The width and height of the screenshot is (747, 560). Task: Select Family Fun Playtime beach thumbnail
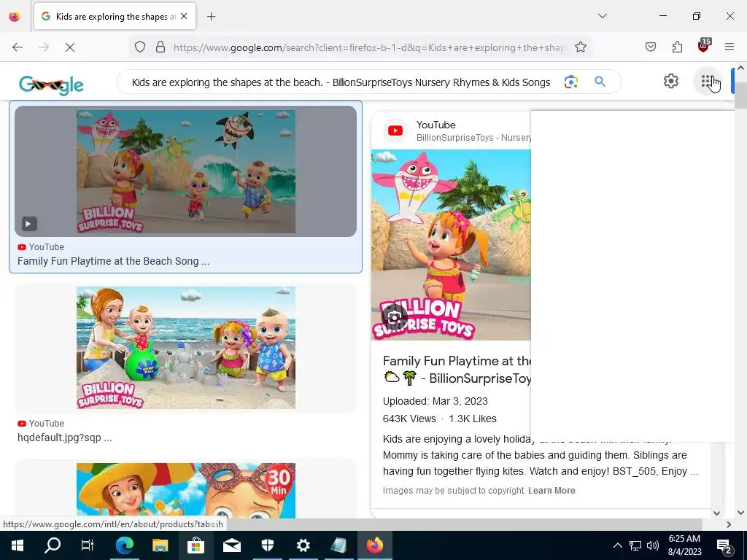186,171
